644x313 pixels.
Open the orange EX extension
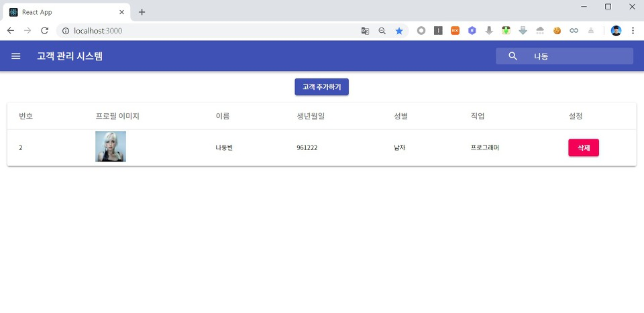(455, 31)
